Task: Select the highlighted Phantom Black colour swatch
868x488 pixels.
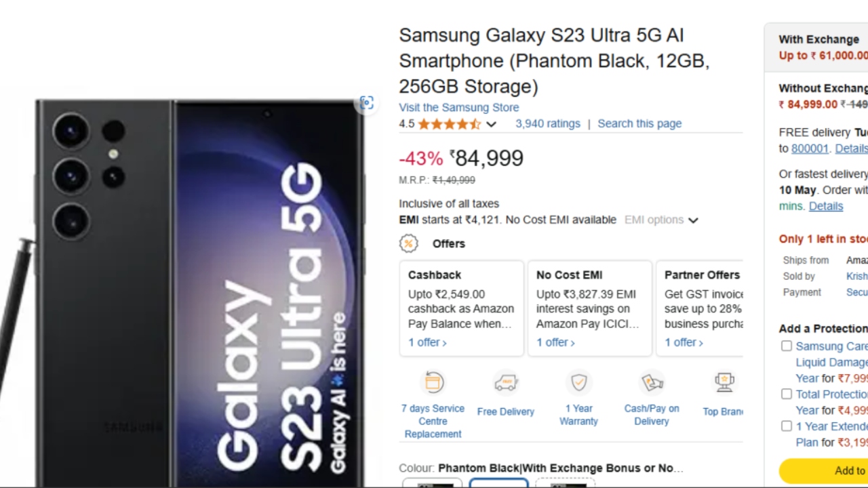Action: (499, 483)
